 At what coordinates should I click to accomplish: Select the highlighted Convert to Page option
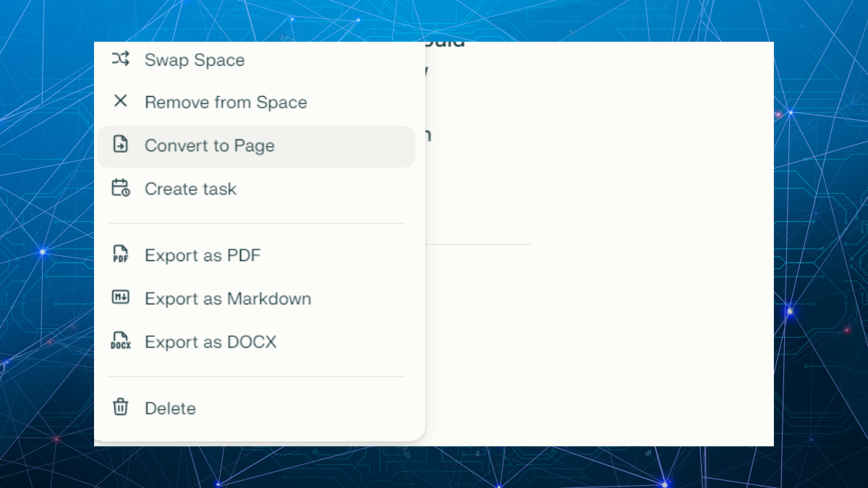point(210,146)
